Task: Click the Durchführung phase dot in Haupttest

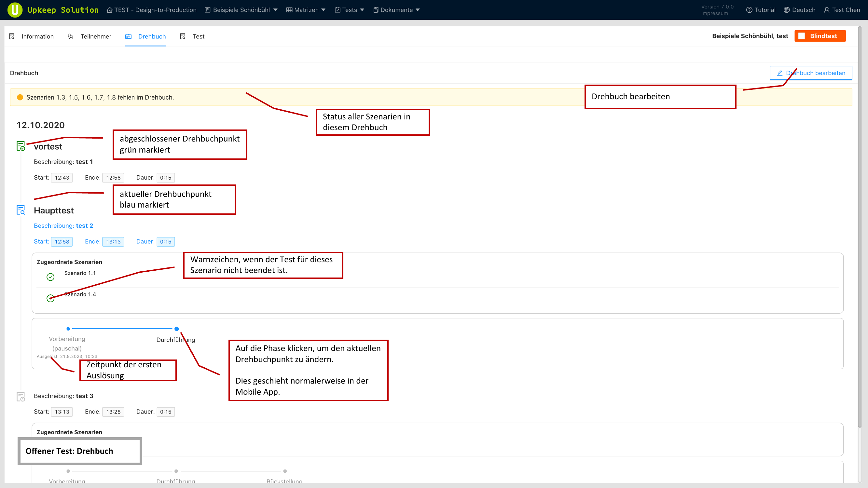Action: tap(177, 329)
